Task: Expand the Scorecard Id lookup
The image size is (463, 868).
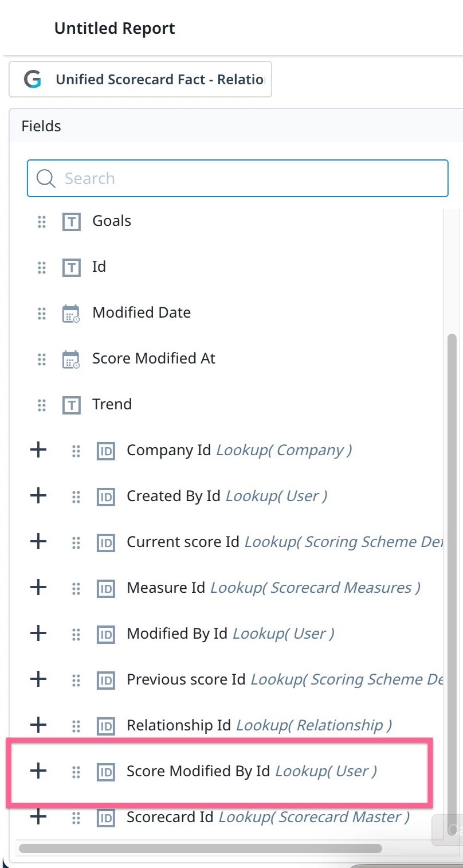Action: [x=38, y=817]
